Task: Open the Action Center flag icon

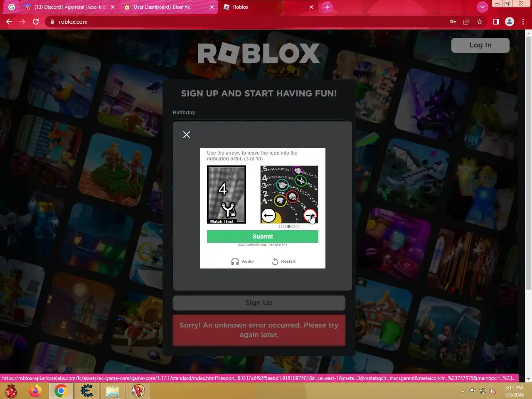Action: 473,391
